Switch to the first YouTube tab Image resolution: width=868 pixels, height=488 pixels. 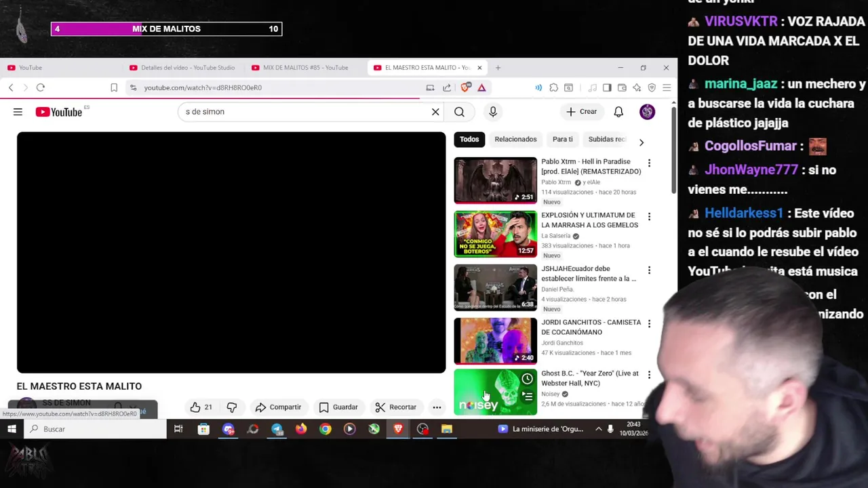point(61,68)
